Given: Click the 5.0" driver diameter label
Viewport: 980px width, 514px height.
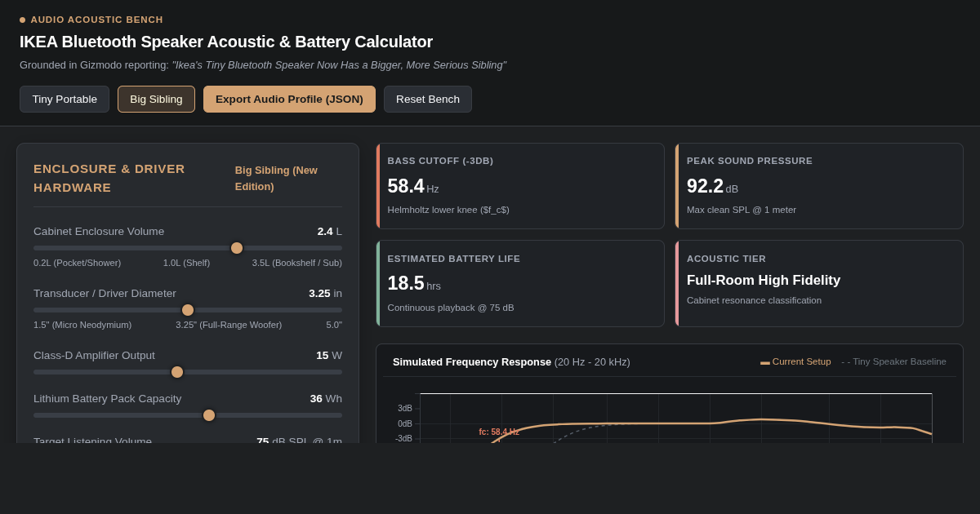Looking at the screenshot, I should (x=334, y=325).
